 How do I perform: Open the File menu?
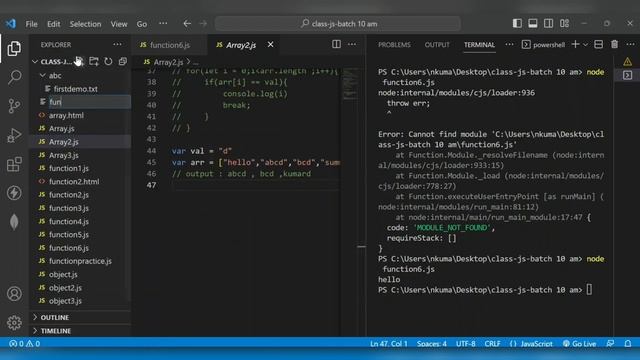[x=31, y=24]
